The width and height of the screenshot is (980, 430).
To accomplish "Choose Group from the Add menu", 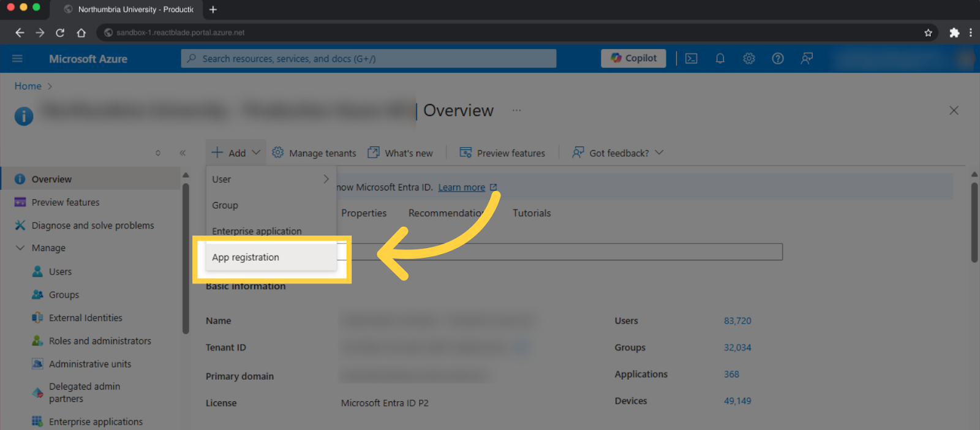I will (x=271, y=205).
